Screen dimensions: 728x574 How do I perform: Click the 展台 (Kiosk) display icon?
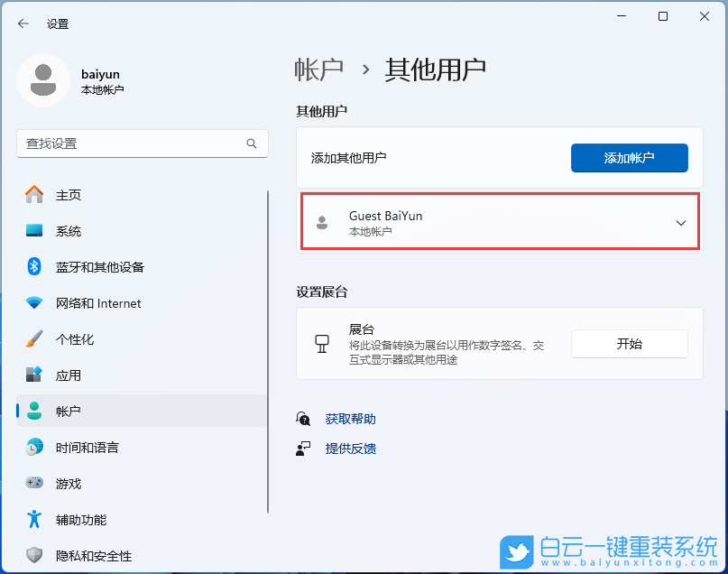point(322,343)
